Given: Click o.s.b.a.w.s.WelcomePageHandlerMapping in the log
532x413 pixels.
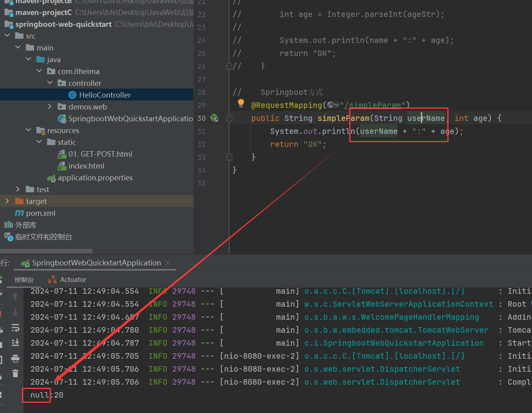Looking at the screenshot, I should pos(391,317).
